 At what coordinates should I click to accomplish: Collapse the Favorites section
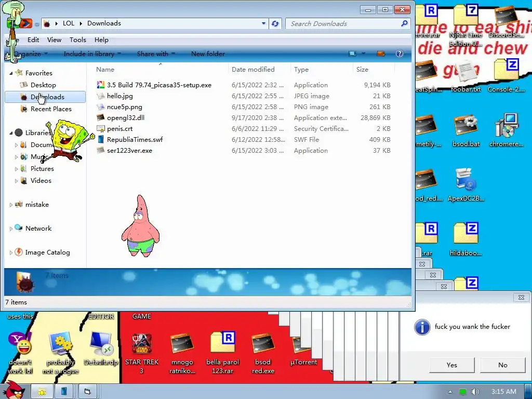coord(11,73)
